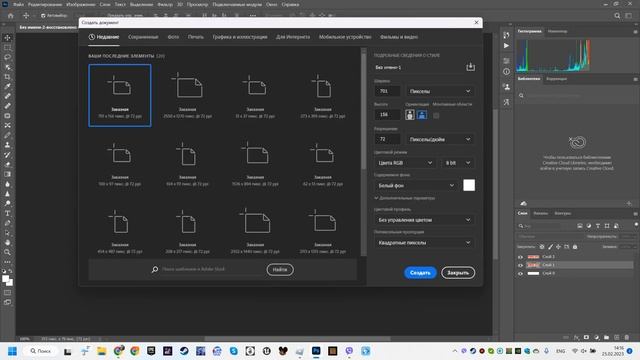Click the white background color swatch in dialog

click(469, 185)
